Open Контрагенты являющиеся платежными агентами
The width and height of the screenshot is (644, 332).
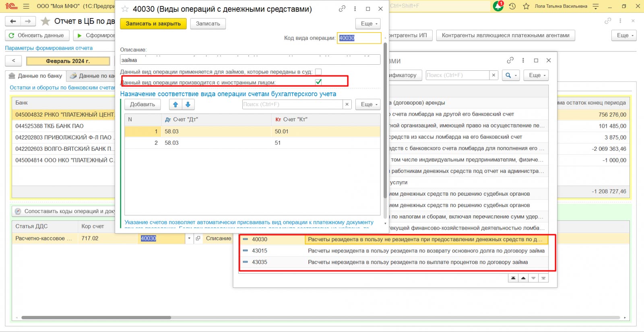[x=506, y=35]
